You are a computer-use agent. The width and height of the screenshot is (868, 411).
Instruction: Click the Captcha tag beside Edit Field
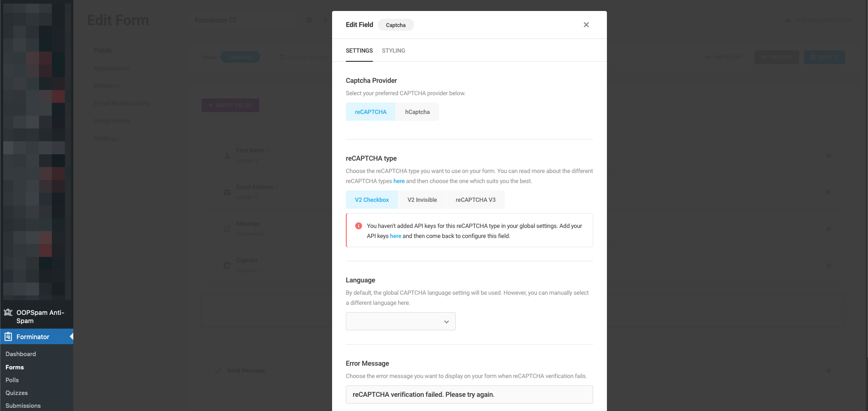(x=396, y=25)
